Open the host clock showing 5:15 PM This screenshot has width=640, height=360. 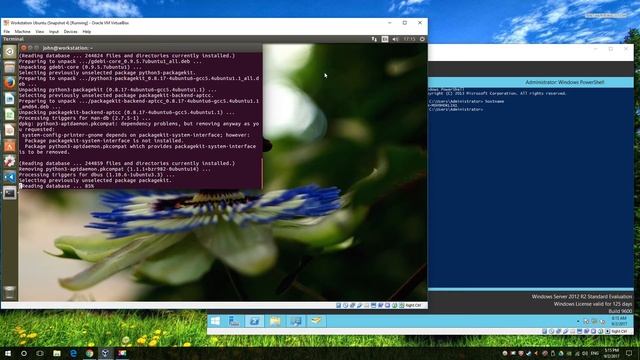pos(611,353)
